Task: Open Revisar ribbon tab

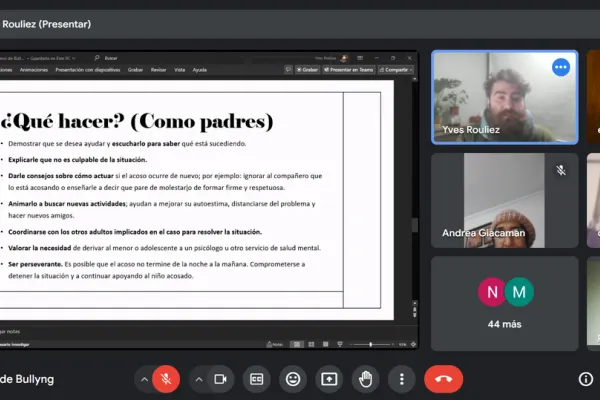Action: [158, 70]
